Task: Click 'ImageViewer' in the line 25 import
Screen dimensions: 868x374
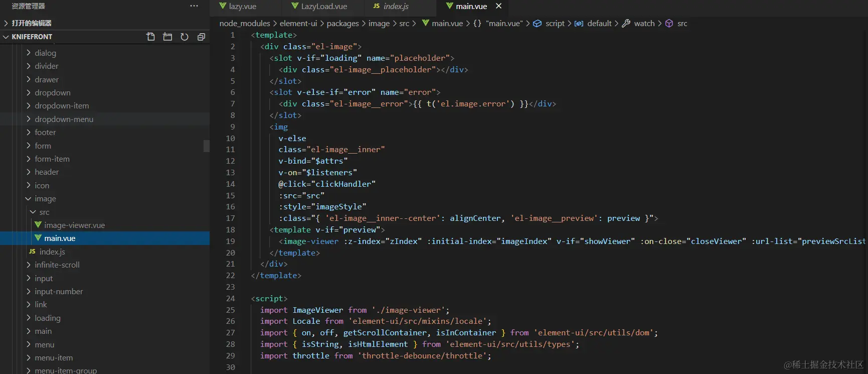Action: (318, 310)
